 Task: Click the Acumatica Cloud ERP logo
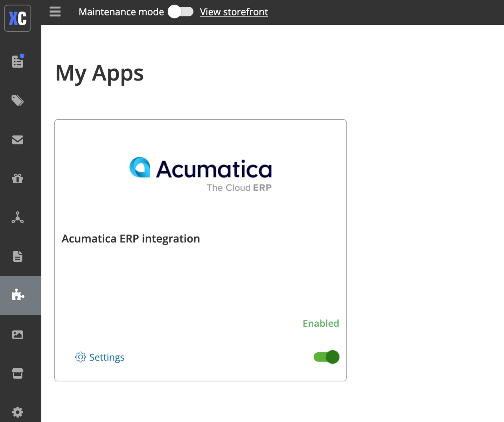point(201,174)
